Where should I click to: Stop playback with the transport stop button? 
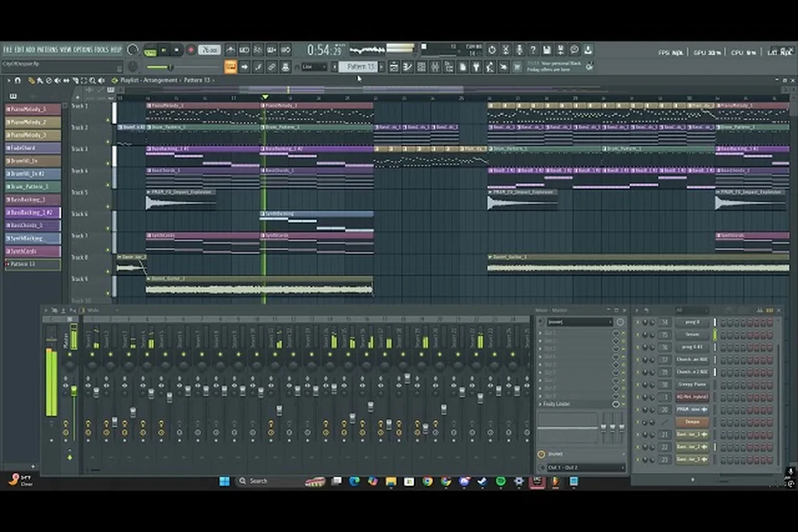[177, 50]
